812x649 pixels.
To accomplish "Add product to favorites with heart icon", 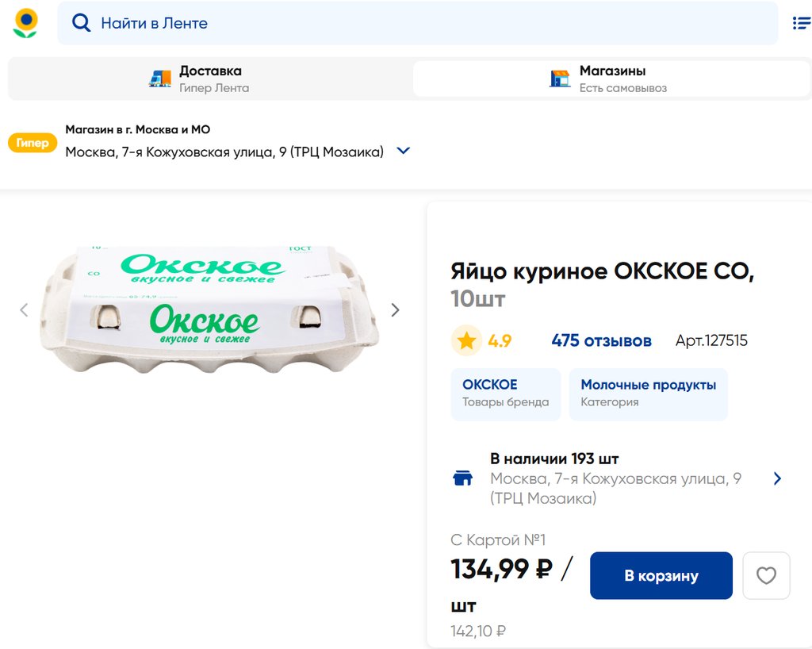I will (x=766, y=575).
